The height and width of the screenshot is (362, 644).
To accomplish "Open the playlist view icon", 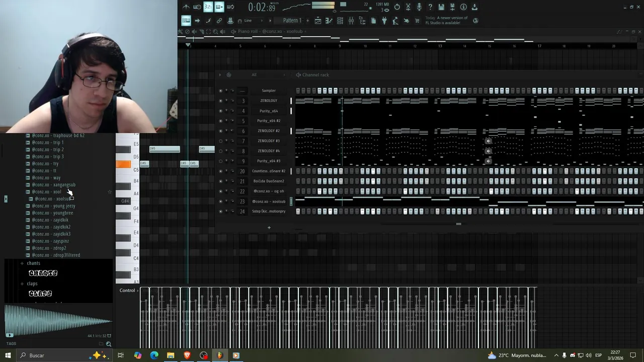I will 318,21.
